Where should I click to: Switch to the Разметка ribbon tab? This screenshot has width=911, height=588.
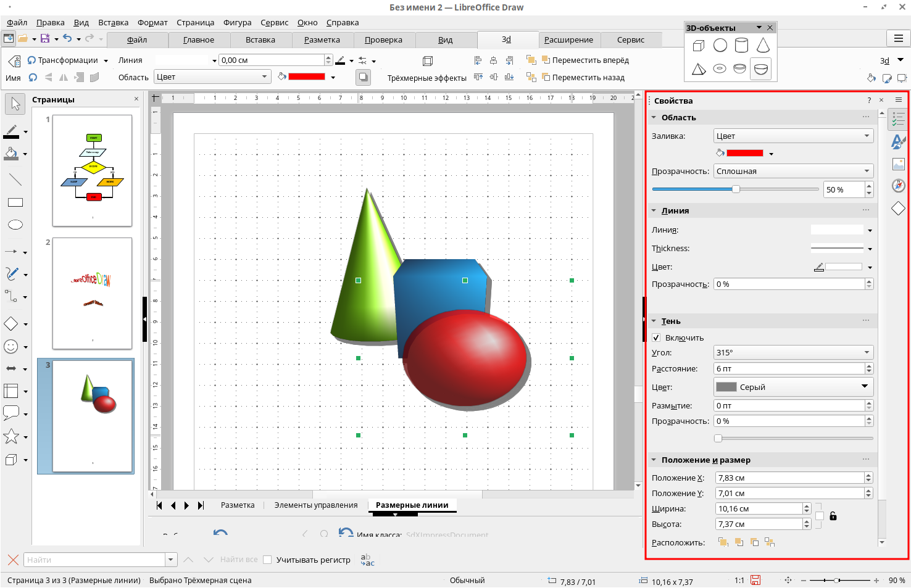pos(322,39)
